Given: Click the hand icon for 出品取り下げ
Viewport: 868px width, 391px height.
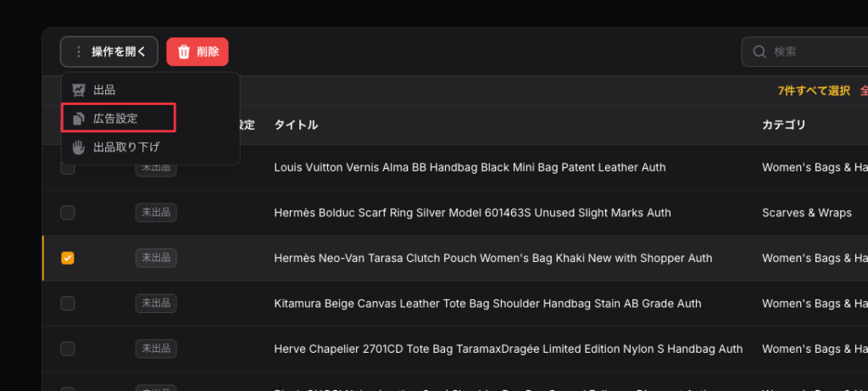Looking at the screenshot, I should [79, 147].
